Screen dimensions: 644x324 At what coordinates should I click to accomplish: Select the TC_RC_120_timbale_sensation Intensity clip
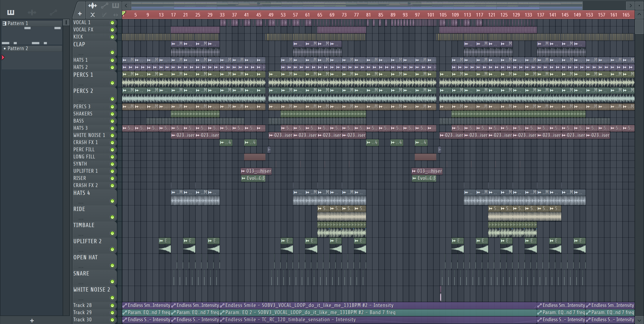click(x=378, y=320)
